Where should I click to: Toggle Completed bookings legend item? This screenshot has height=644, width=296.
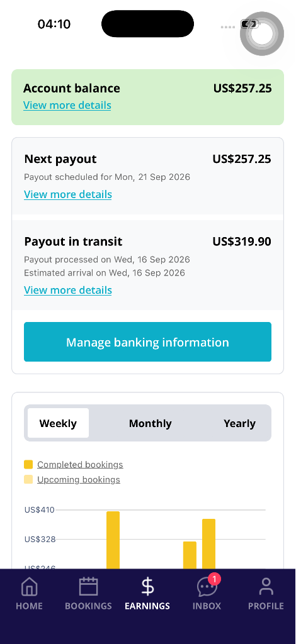pos(80,465)
